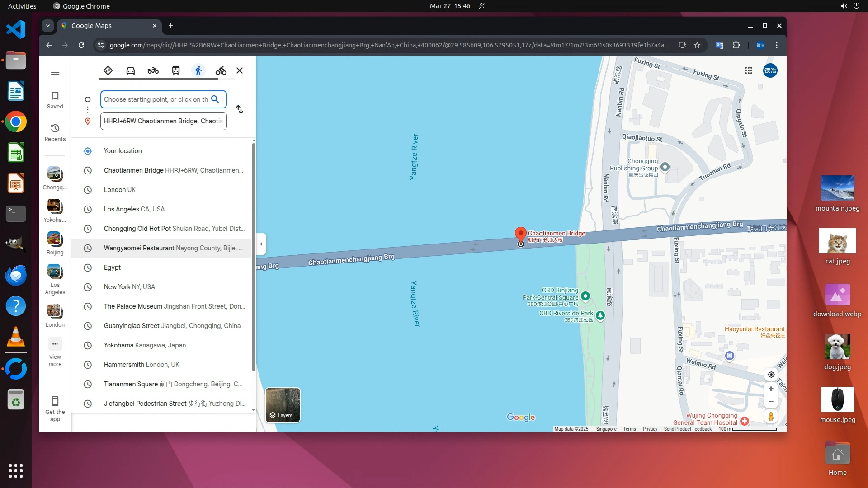The image size is (868, 488).
Task: Select Best travel modes option
Action: (108, 70)
